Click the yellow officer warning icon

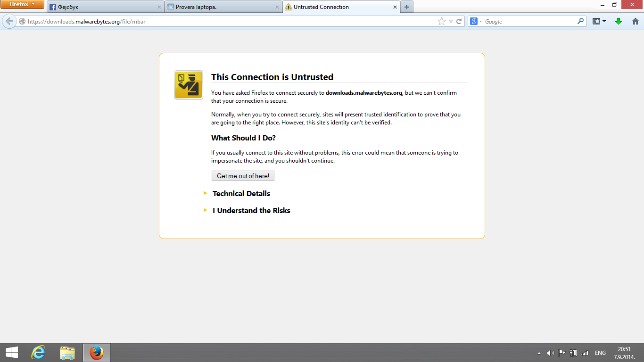[x=189, y=85]
